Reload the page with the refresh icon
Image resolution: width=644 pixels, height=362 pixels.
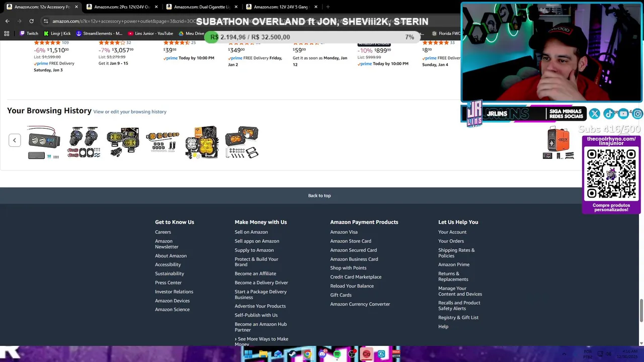[31, 21]
